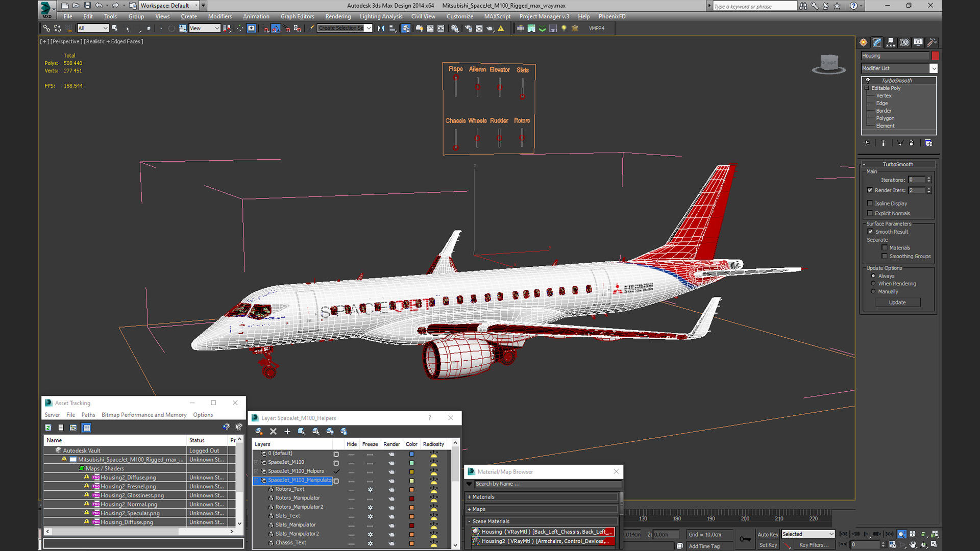Click Make Unique modifier icon
This screenshot has height=551, width=980.
900,143
